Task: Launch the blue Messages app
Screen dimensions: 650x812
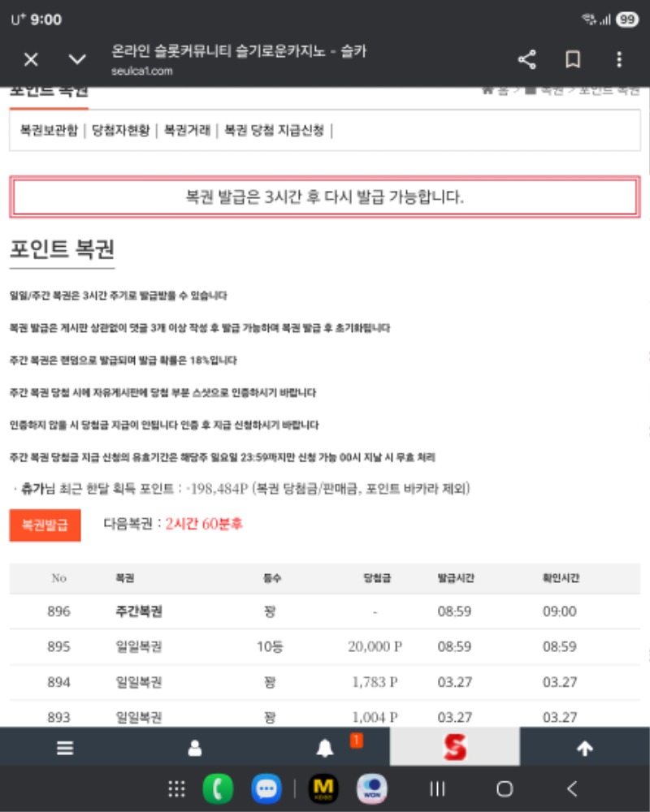Action: click(x=265, y=788)
